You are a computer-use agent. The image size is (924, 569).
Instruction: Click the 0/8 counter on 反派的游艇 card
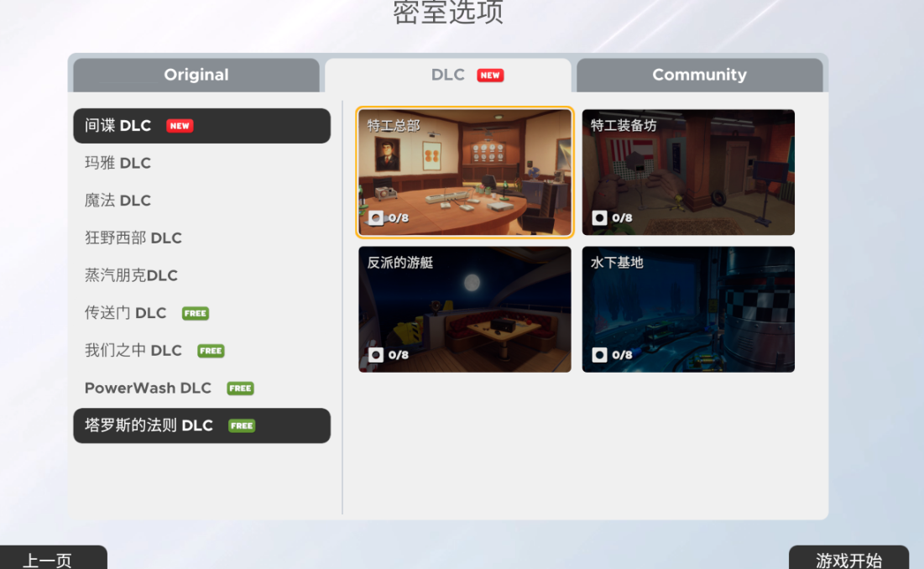tap(399, 355)
